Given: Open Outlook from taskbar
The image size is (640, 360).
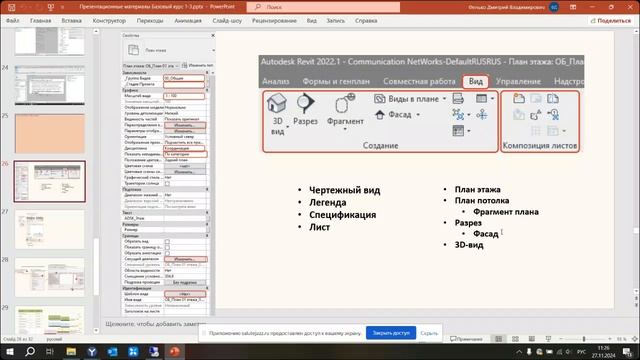Looking at the screenshot, I should pyautogui.click(x=113, y=352).
